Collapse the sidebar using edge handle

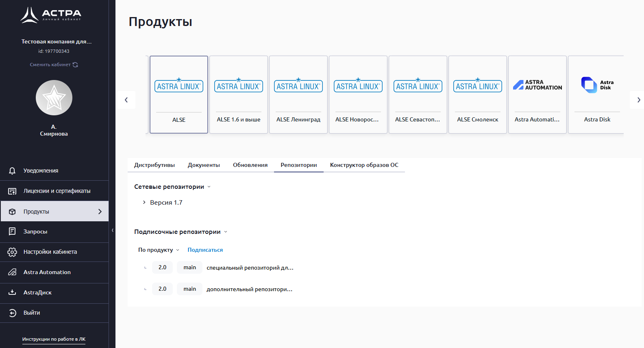pos(113,230)
